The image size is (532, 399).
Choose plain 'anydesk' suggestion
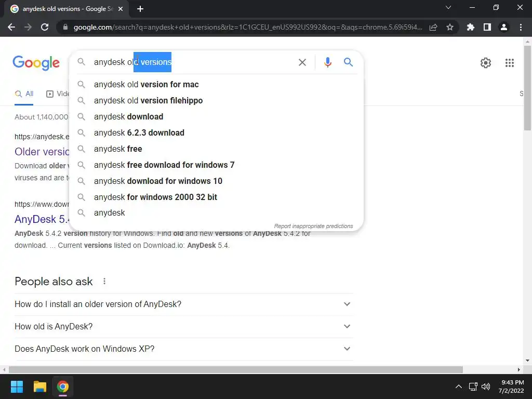click(x=216, y=212)
